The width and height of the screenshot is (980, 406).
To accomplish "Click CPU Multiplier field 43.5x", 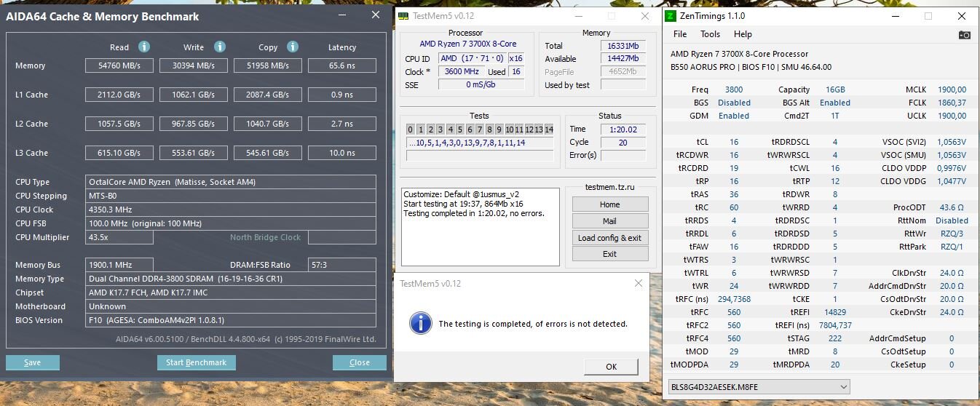I will (x=119, y=237).
